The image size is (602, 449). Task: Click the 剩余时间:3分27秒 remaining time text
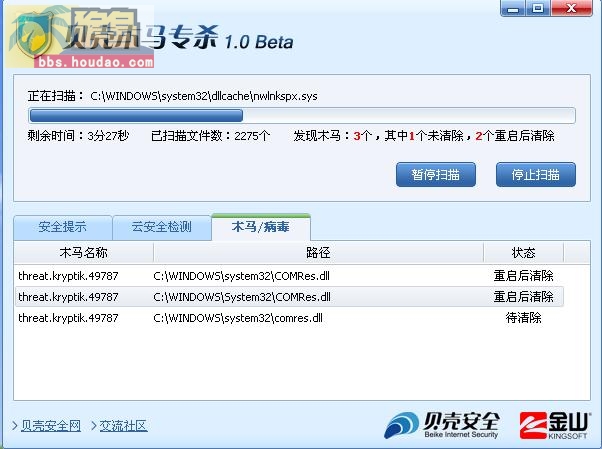(78, 136)
